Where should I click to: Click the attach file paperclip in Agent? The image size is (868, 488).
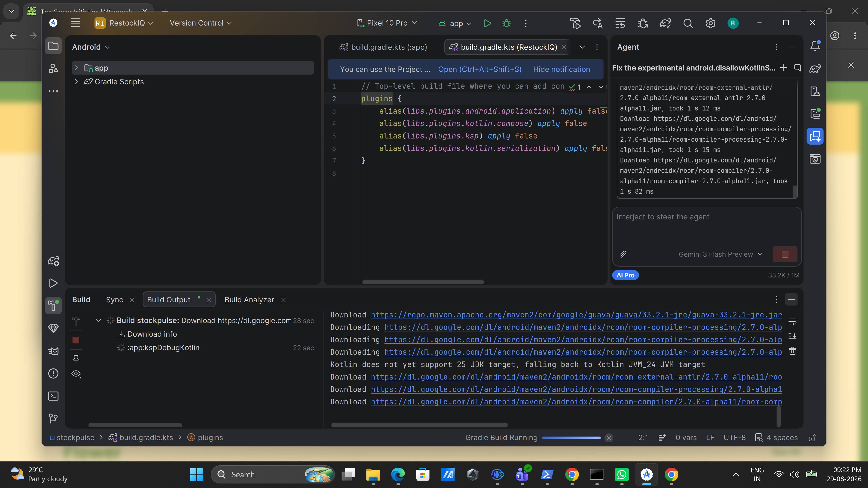pos(623,254)
